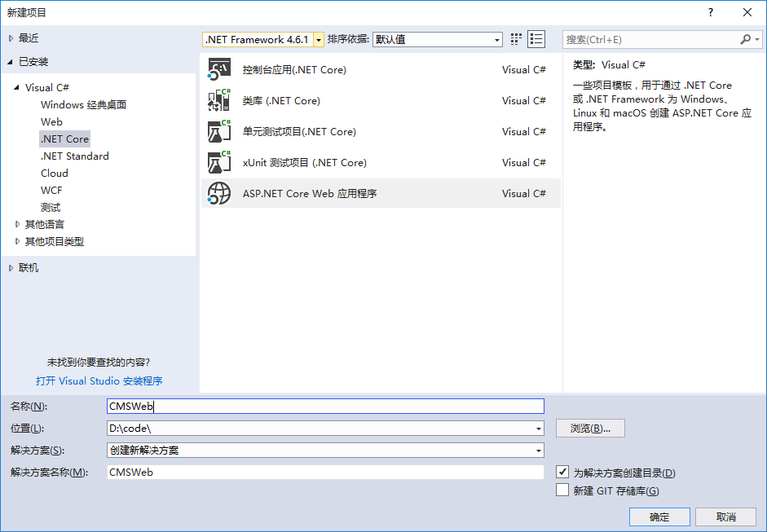Click the search magnifier icon
This screenshot has width=767, height=532.
tap(746, 39)
